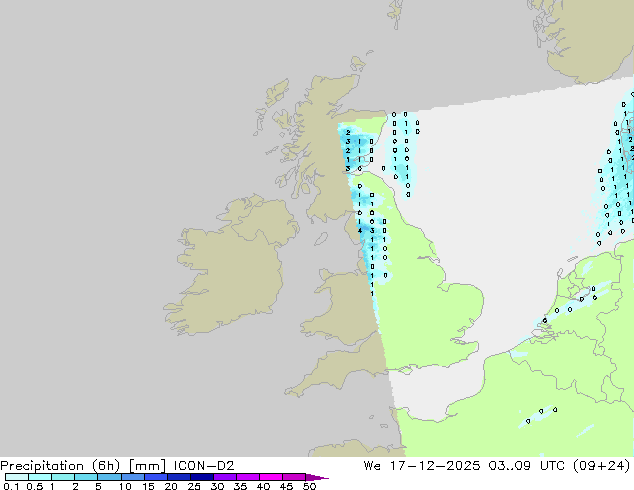Click the arrow tip ending the color scale
Viewport: 634px width, 490px height.
point(324,477)
